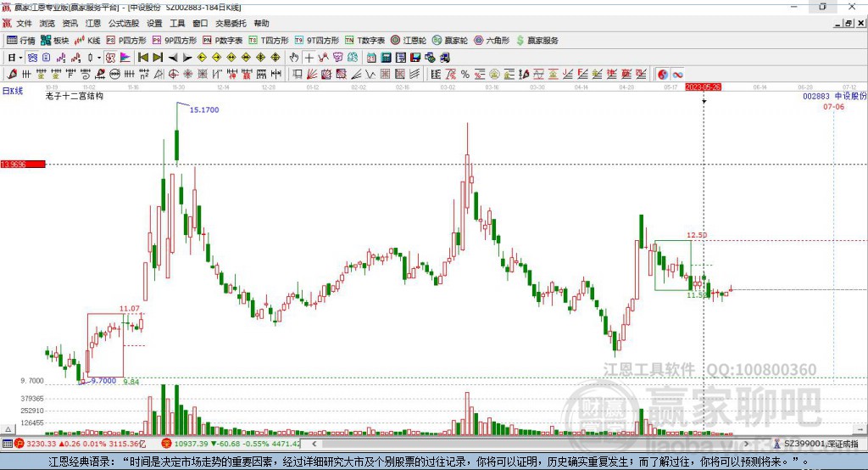Click the truck icon in toolbar
The width and height of the screenshot is (868, 470).
click(x=444, y=58)
